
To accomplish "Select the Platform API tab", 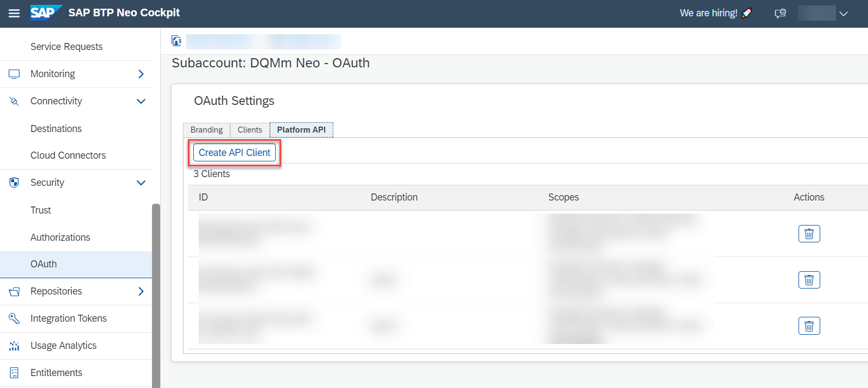I will click(x=301, y=130).
